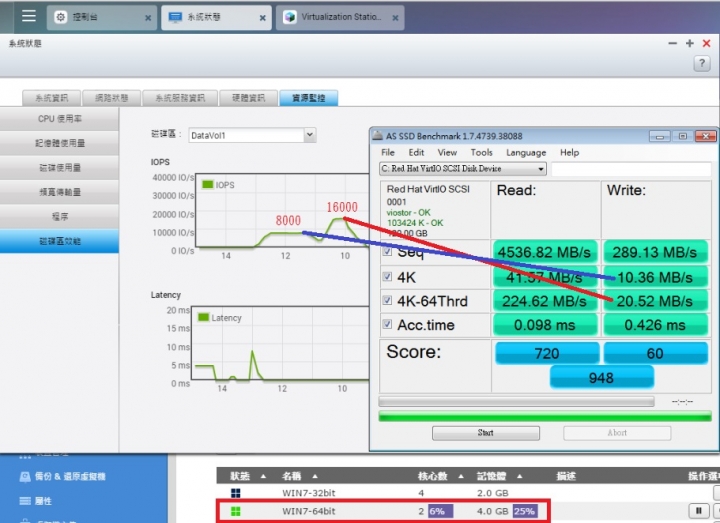Click the 備份 & 還原虛擬機 sidebar icon
The image size is (720, 523).
(25, 477)
